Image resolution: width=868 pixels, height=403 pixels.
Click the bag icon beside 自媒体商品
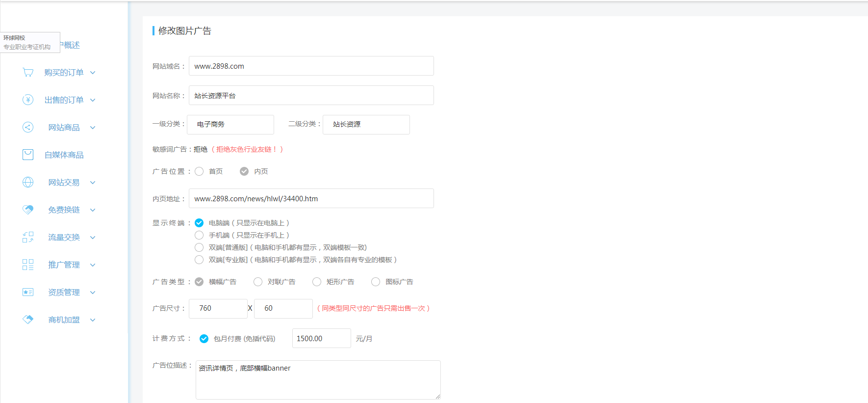[x=28, y=155]
